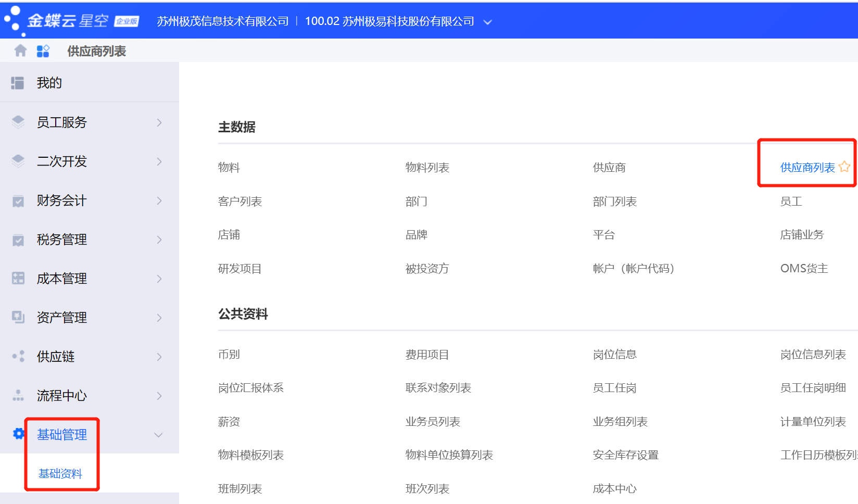
Task: Open the 品牌 link
Action: (x=417, y=235)
